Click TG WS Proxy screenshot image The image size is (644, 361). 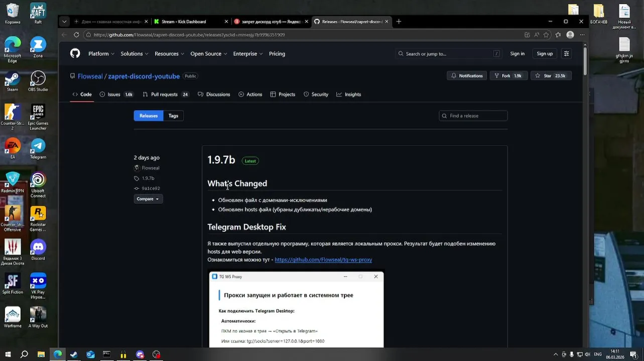(296, 309)
